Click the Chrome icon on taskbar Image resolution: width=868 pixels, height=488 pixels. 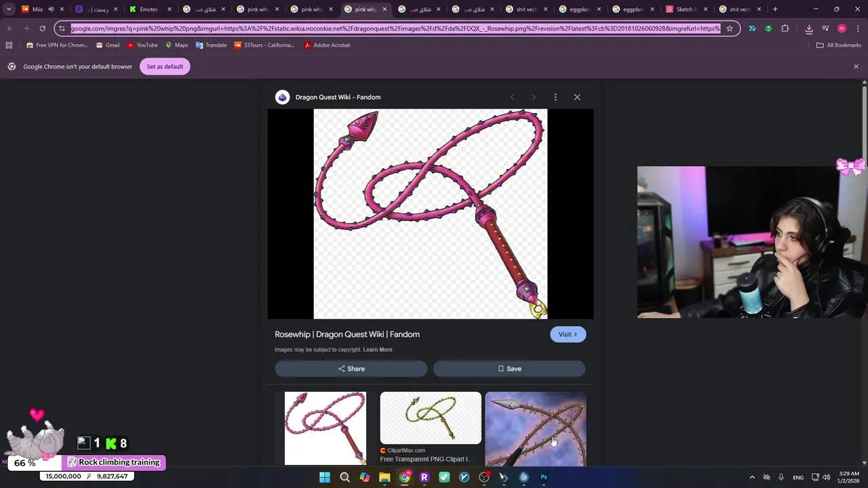405,477
